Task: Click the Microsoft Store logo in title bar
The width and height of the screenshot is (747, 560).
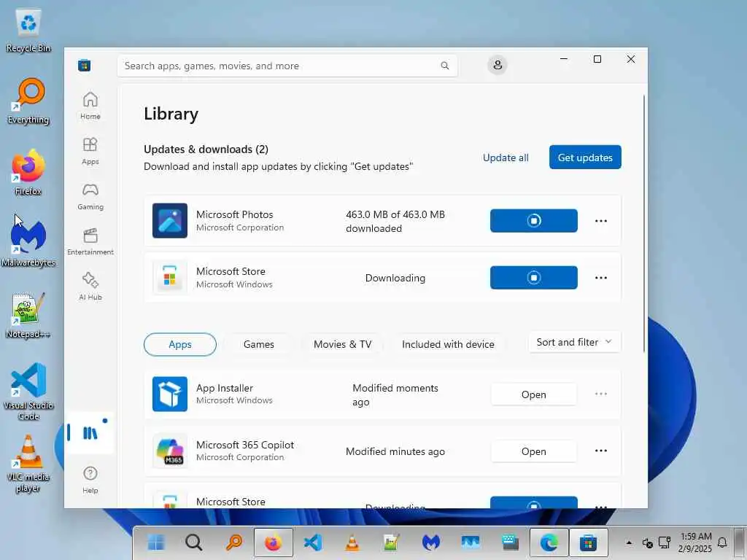Action: point(85,65)
